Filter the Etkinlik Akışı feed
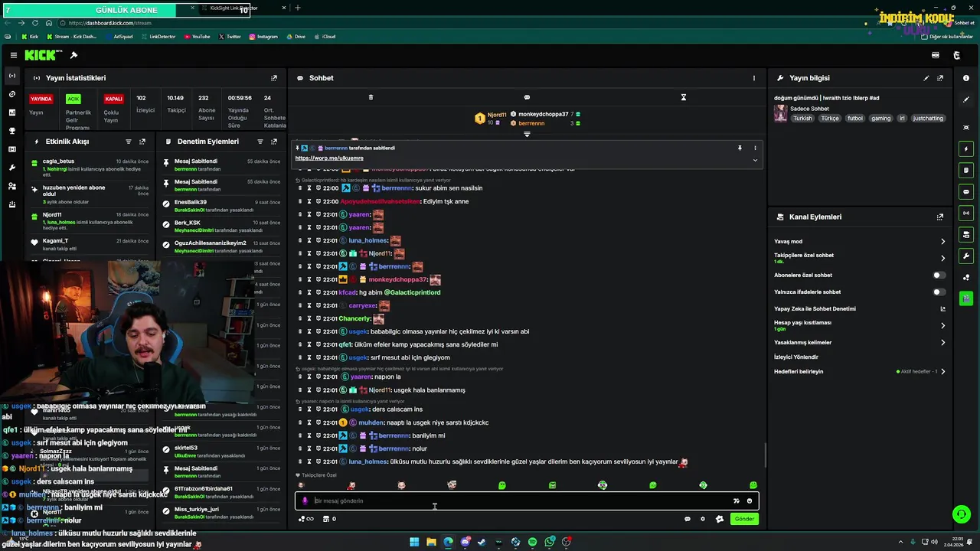The width and height of the screenshot is (980, 551). click(x=129, y=142)
